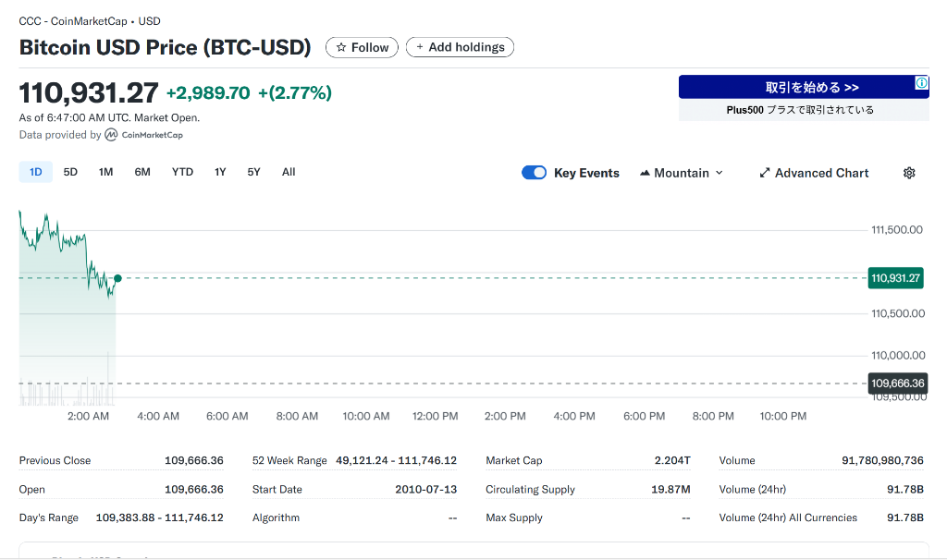Select the 1D time range tab
The image size is (947, 560).
pyautogui.click(x=36, y=172)
